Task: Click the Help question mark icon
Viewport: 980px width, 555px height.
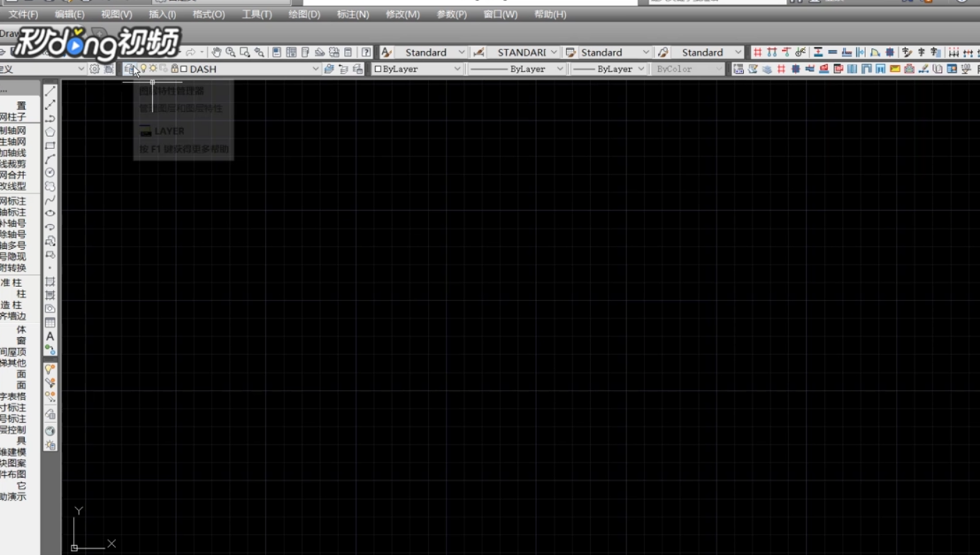Action: (x=366, y=52)
